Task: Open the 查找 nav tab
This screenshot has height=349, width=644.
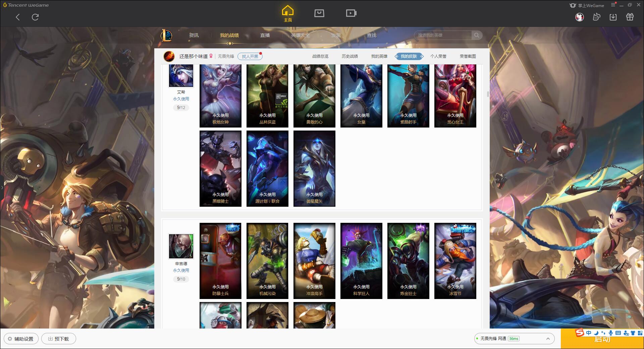Action: click(372, 35)
